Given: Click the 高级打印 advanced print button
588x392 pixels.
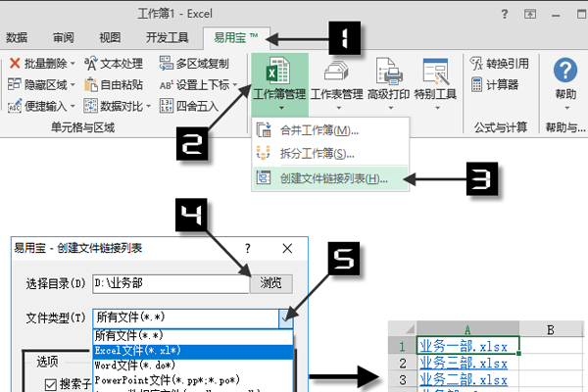Looking at the screenshot, I should [389, 84].
